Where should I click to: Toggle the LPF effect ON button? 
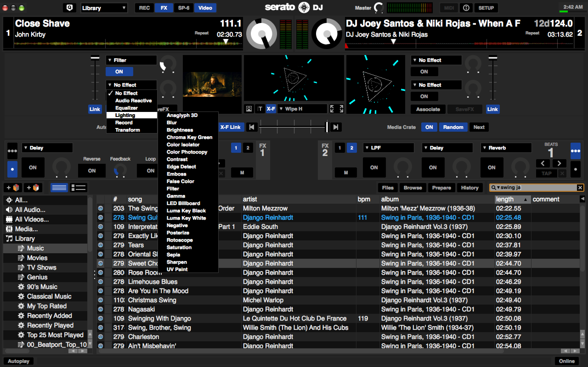click(374, 167)
